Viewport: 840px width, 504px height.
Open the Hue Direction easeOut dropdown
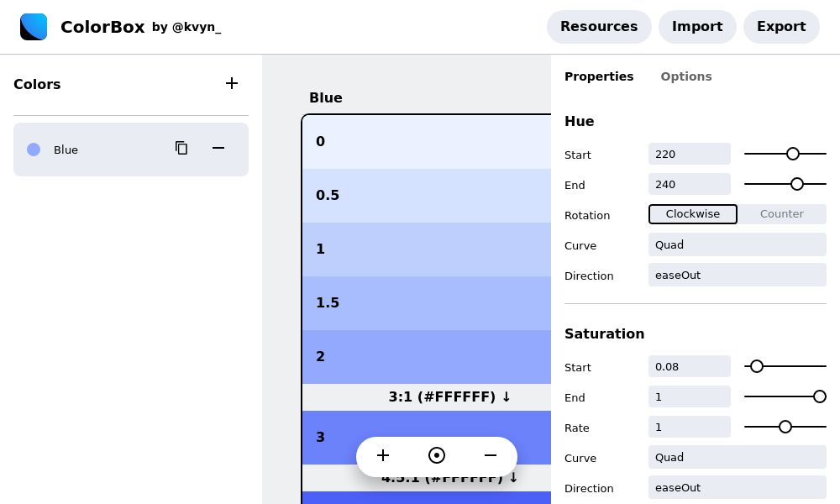(737, 275)
